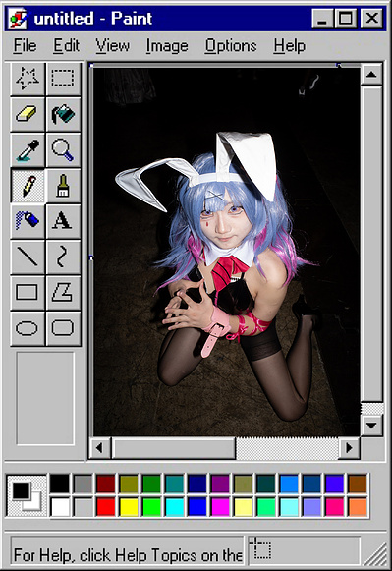Choose the Ellipse tool

pyautogui.click(x=28, y=328)
